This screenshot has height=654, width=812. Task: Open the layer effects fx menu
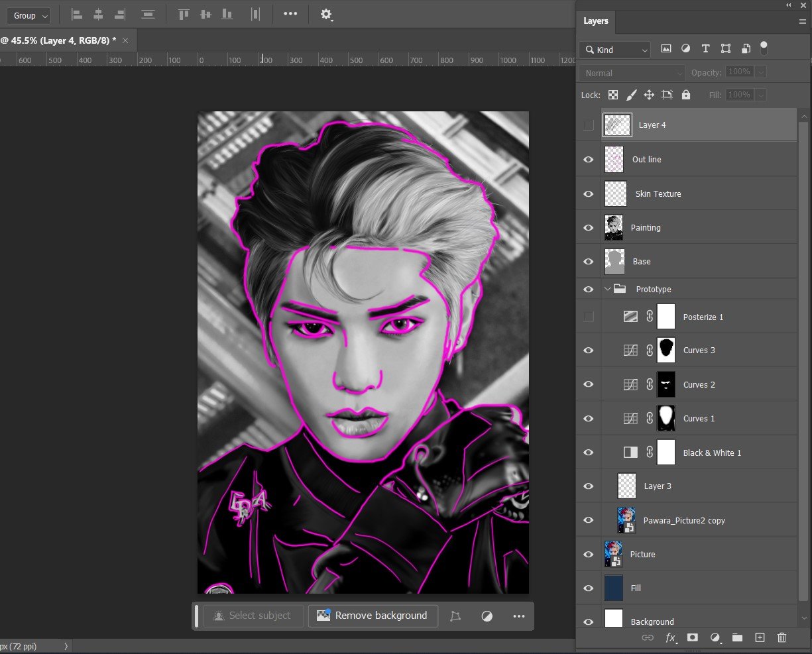coord(671,637)
